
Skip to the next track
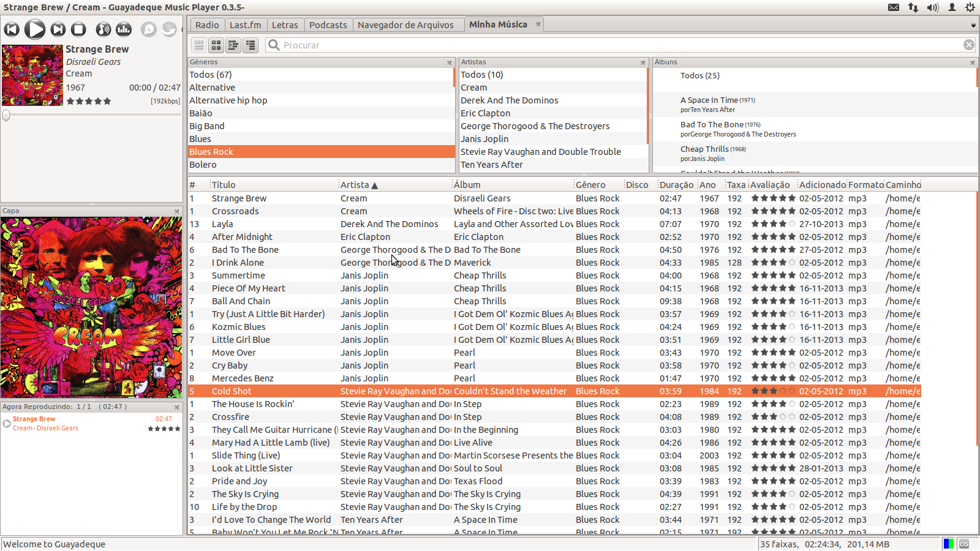(58, 29)
